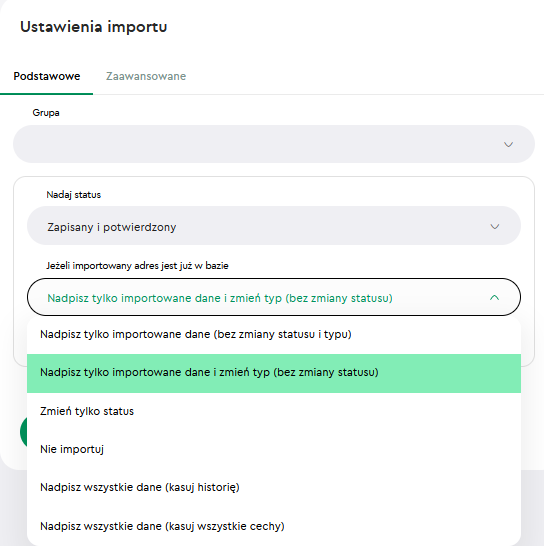Click the Jeżeli importowany adres jest już w bazie label
The image size is (544, 546).
point(137,266)
